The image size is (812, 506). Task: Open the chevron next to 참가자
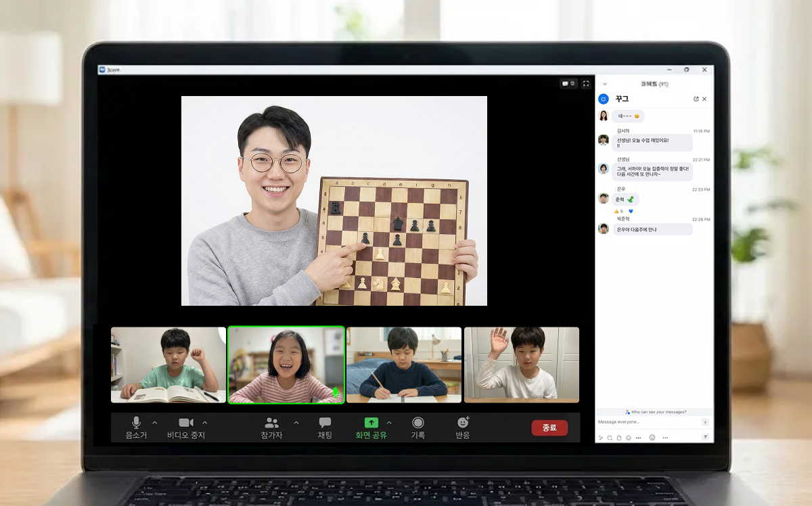pyautogui.click(x=296, y=423)
